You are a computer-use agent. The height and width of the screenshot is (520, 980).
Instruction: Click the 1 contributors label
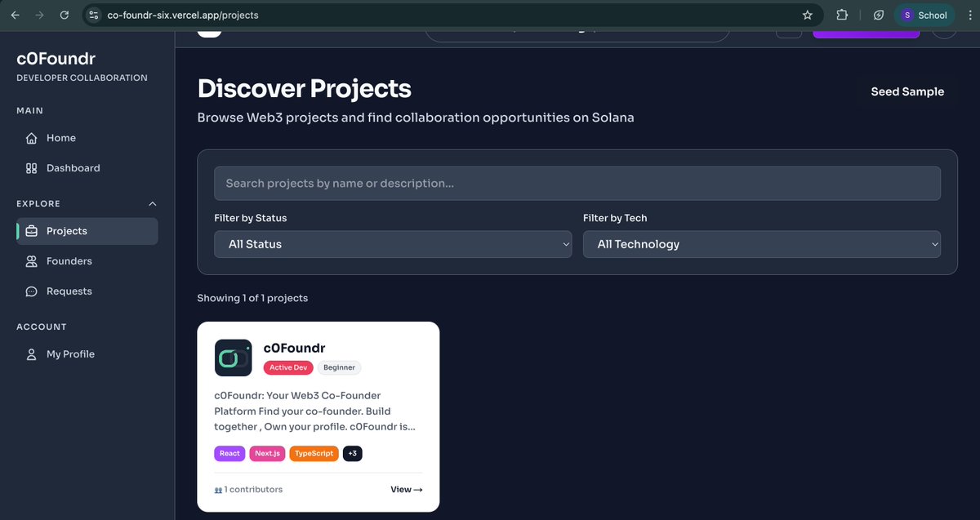click(248, 490)
